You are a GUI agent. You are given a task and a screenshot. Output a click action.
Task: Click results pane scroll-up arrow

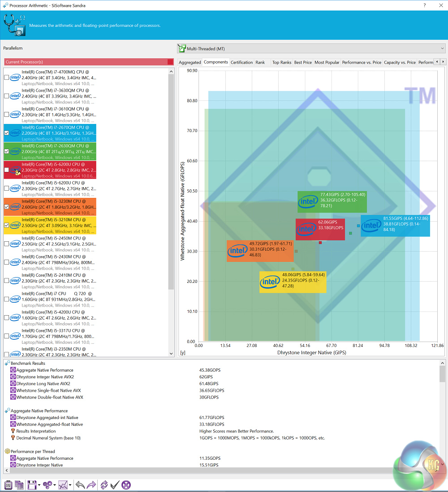click(442, 363)
